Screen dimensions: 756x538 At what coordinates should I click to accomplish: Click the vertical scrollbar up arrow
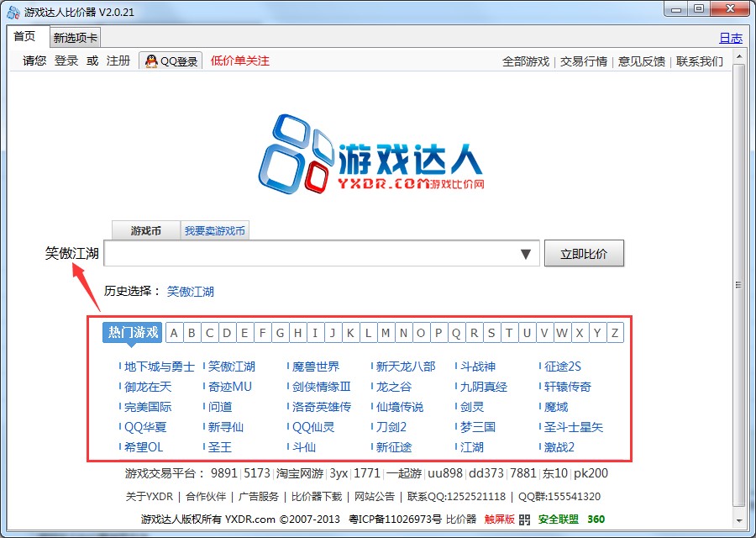click(x=738, y=57)
